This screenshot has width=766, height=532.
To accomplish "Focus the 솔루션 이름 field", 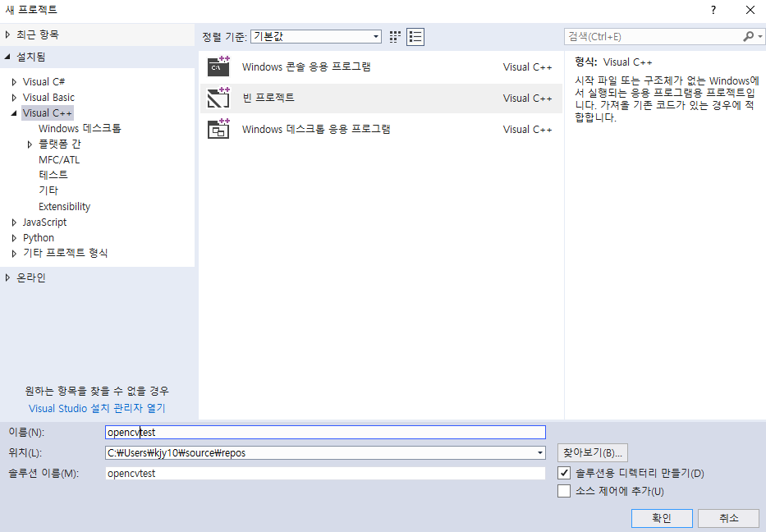I will 325,474.
